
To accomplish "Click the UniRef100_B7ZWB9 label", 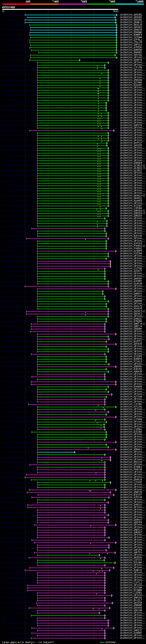I will click(131, 590).
